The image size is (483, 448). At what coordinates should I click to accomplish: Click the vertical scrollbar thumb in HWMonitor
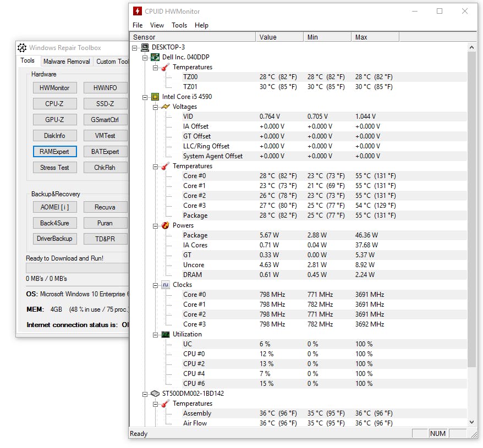[471, 209]
